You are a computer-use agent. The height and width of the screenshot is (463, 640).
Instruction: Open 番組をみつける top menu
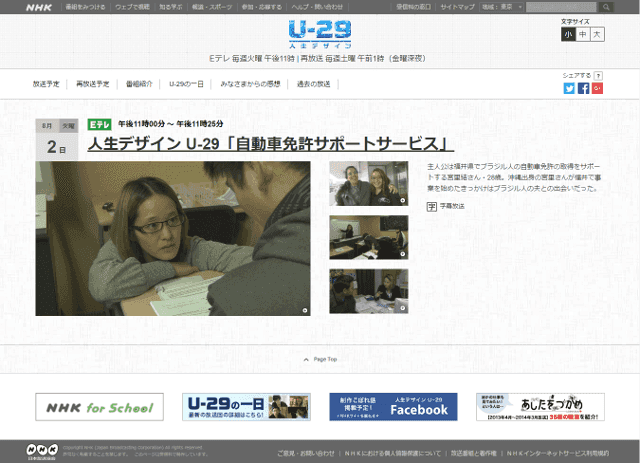(85, 7)
